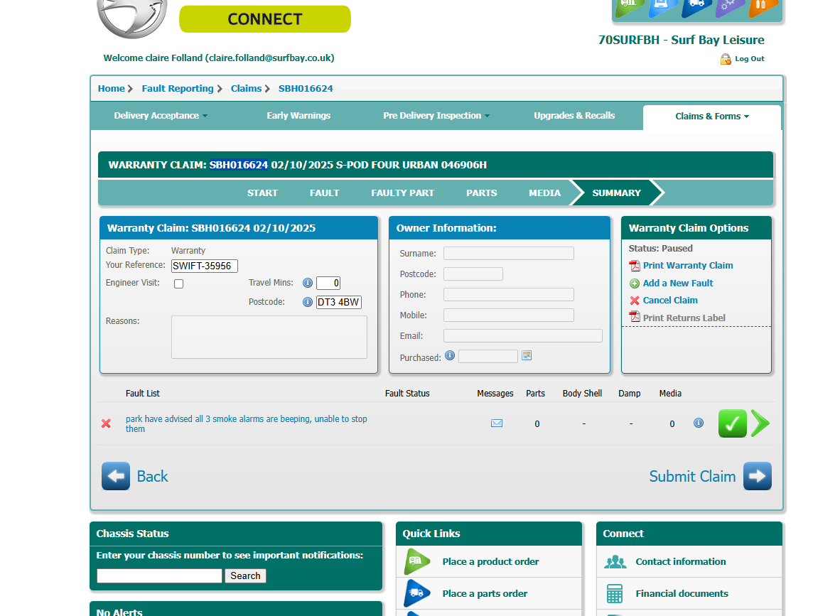
Task: Click the Home breadcrumb link
Action: (112, 89)
